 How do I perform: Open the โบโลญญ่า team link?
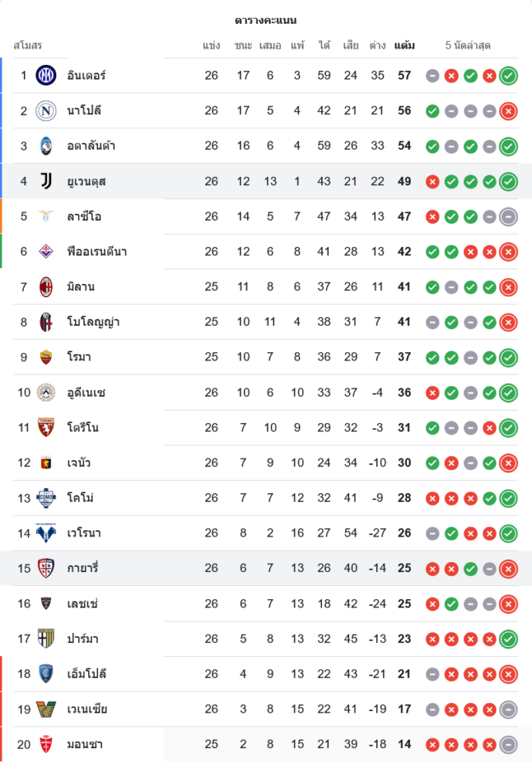point(93,322)
